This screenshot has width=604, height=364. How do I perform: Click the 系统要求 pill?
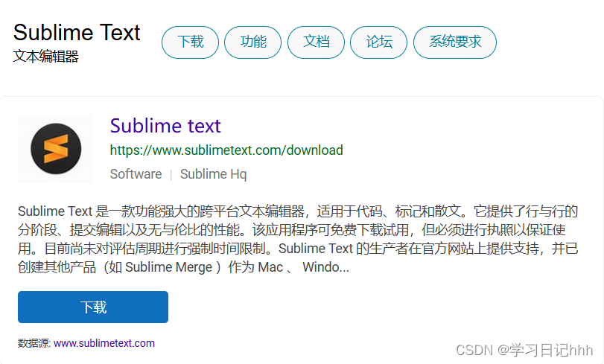(x=455, y=42)
